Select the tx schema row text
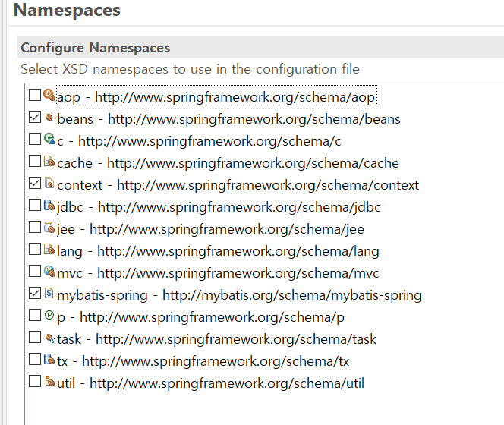Image resolution: width=504 pixels, height=425 pixels. [x=203, y=361]
